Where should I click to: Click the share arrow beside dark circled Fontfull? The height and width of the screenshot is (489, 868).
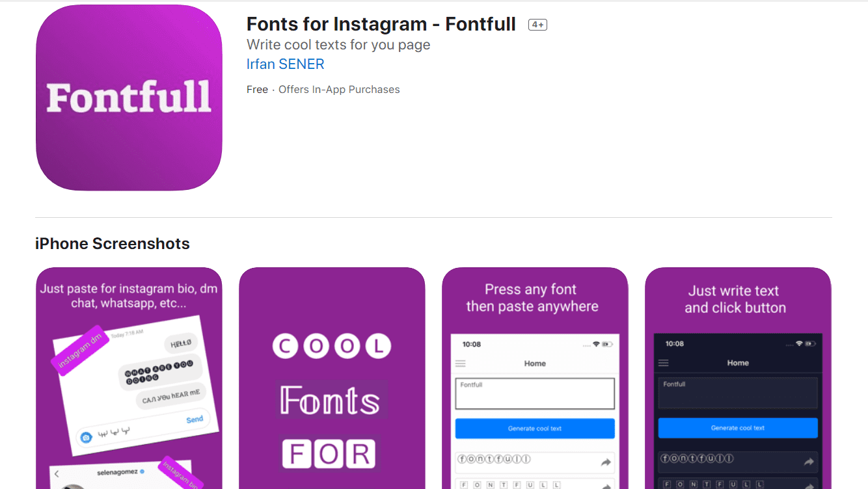point(809,462)
